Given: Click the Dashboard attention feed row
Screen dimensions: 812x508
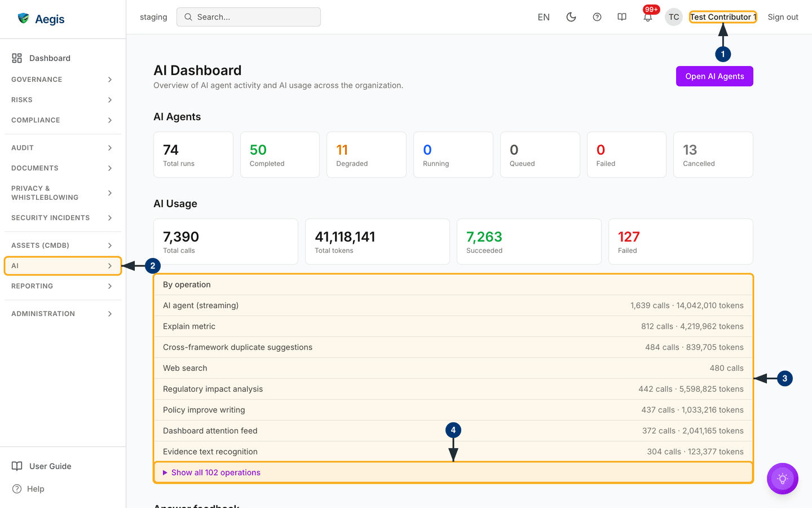Looking at the screenshot, I should coord(453,431).
